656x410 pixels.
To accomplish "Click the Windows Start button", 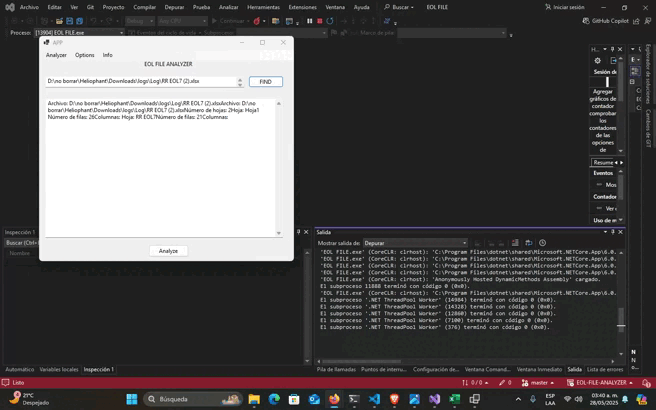I will click(x=132, y=399).
